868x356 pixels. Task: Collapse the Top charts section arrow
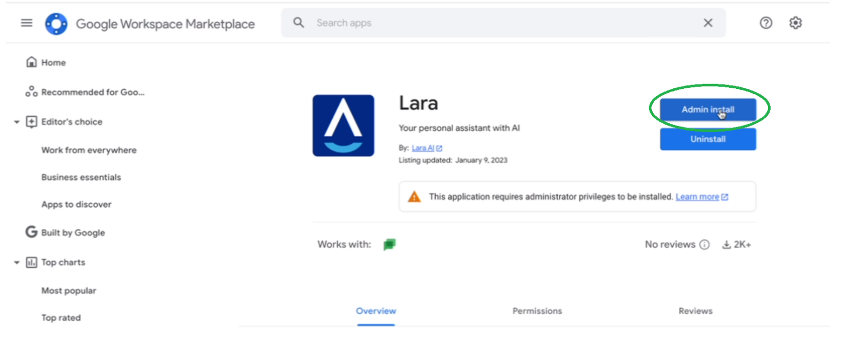point(17,263)
